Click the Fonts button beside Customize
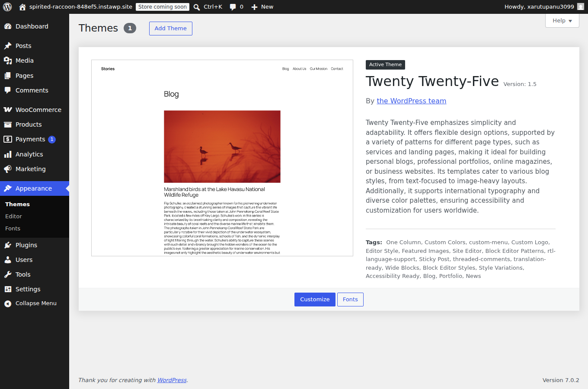Viewport: 588px width, 389px height. [350, 300]
